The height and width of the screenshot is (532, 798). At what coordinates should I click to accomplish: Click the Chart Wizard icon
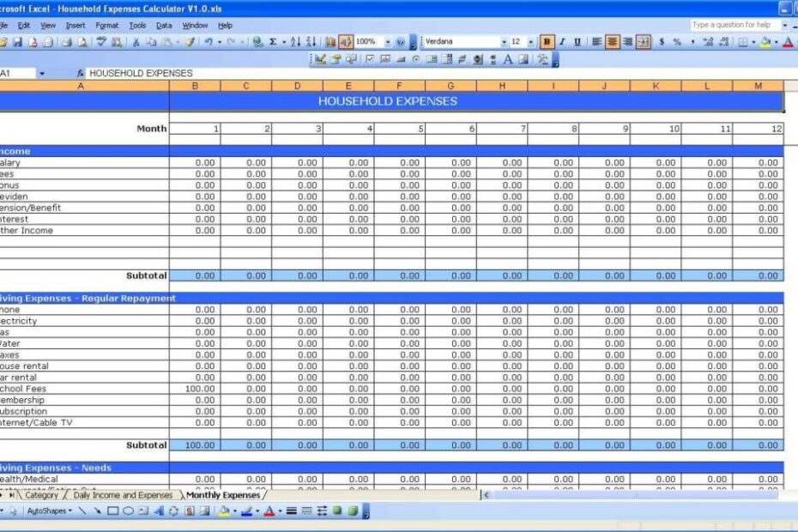click(x=329, y=40)
